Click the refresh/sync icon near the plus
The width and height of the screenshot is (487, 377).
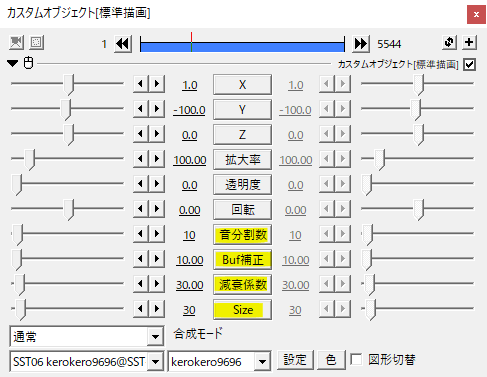pos(449,42)
